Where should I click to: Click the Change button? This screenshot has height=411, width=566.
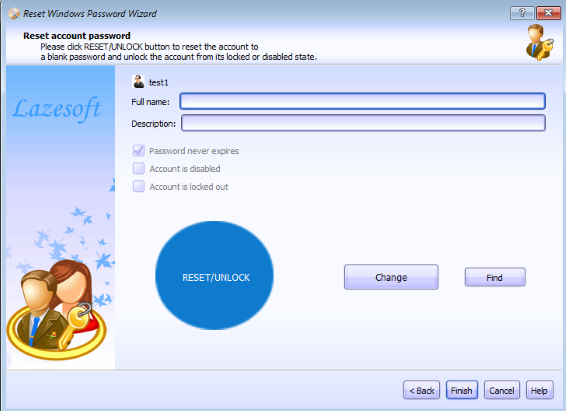391,277
